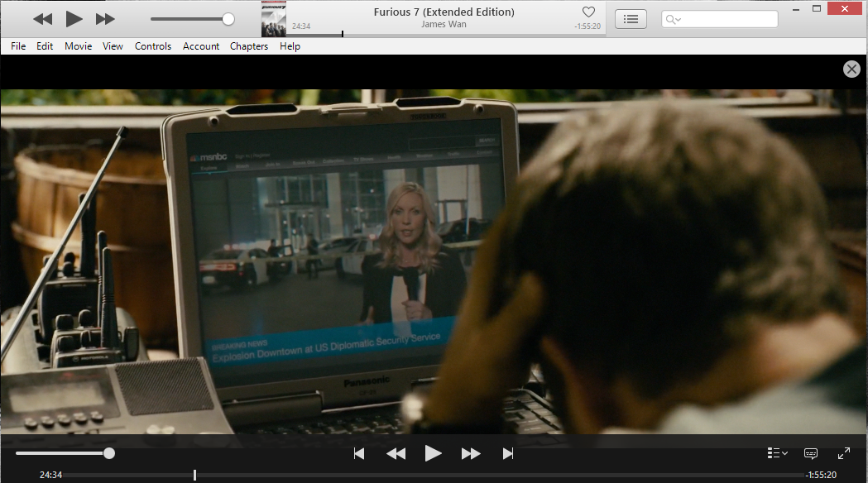Close the iTunes window
The height and width of the screenshot is (483, 868).
click(x=845, y=8)
